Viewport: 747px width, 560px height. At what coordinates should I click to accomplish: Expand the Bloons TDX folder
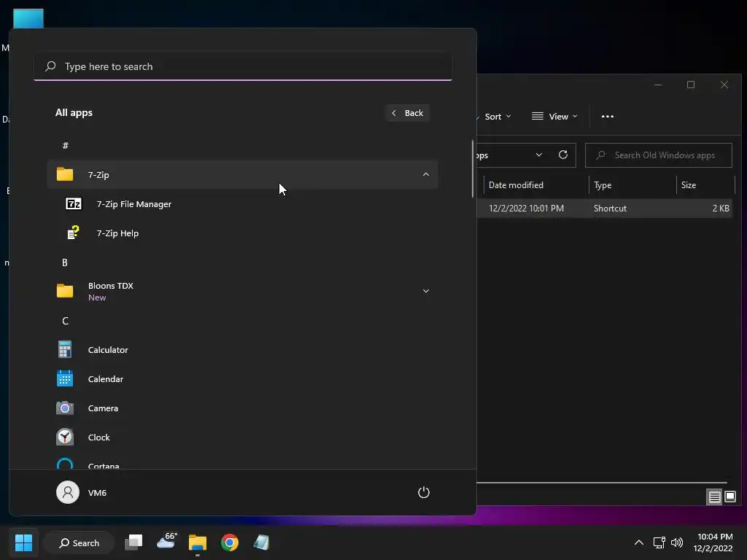coord(426,291)
